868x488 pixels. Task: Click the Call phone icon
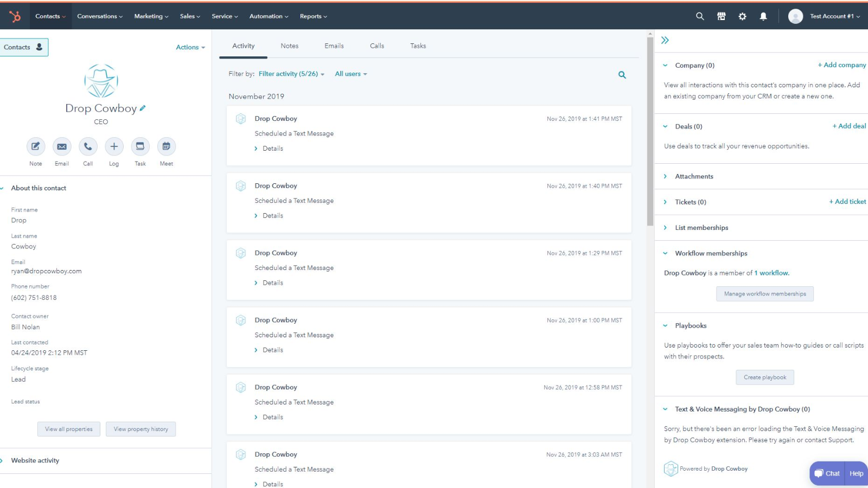pos(88,146)
